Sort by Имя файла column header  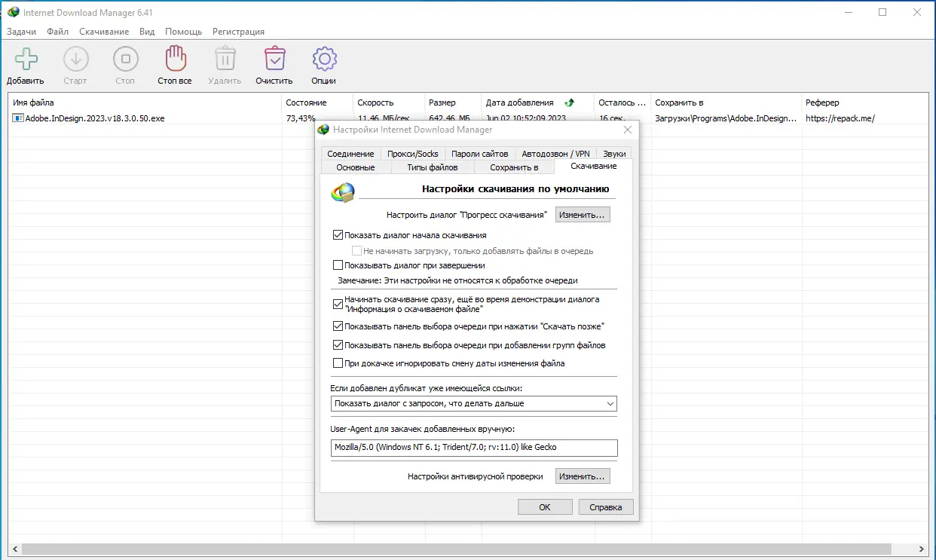click(145, 103)
